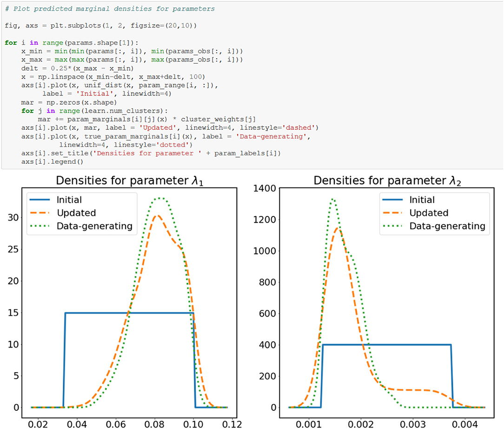This screenshot has width=504, height=429.
Task: Click the axs[i].legend() code line
Action: click(x=53, y=162)
